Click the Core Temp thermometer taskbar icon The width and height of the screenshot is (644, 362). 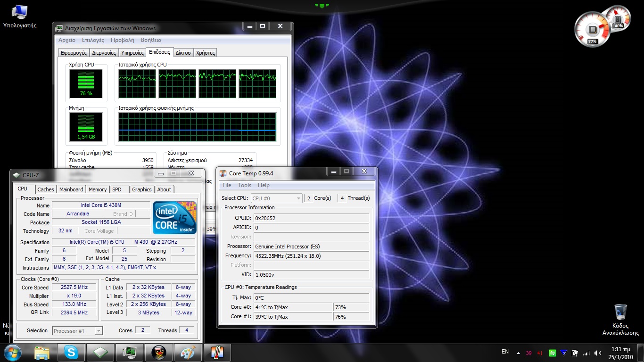(217, 352)
